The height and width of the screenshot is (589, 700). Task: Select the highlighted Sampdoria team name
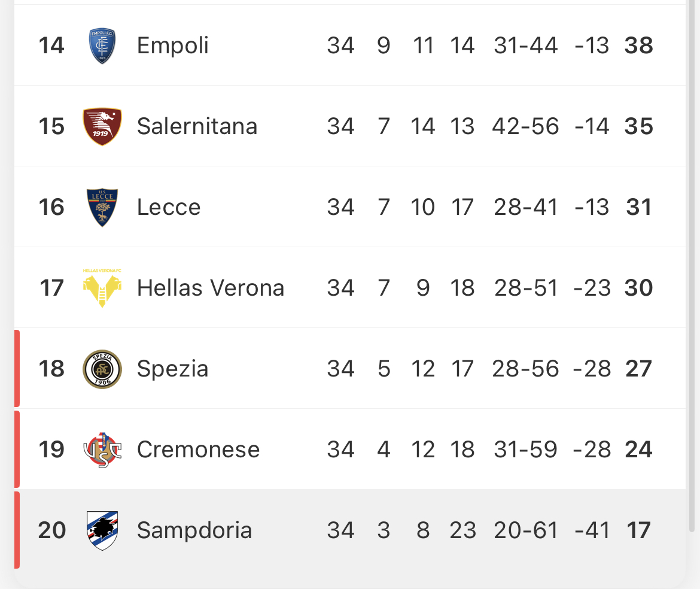pyautogui.click(x=194, y=530)
